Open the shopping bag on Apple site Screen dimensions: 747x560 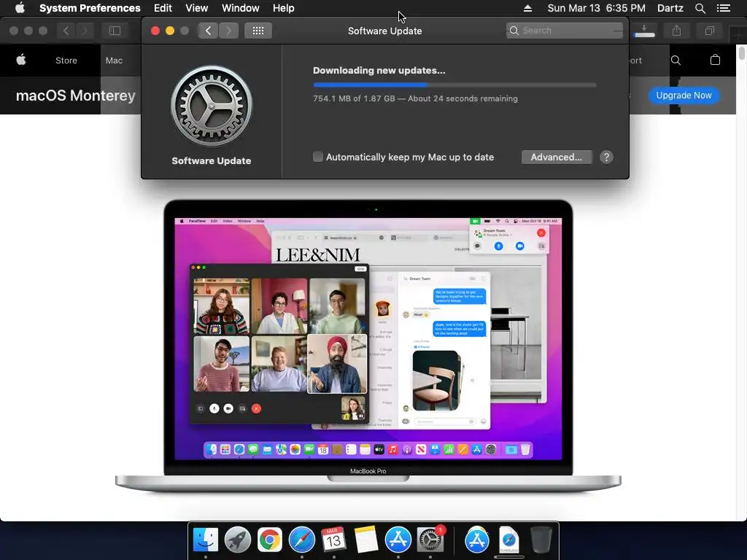[715, 60]
